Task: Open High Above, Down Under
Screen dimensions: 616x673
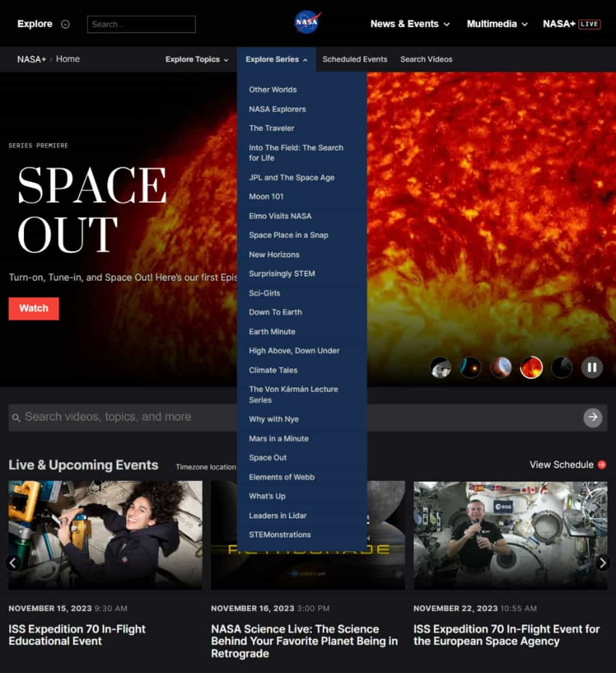Action: (294, 351)
